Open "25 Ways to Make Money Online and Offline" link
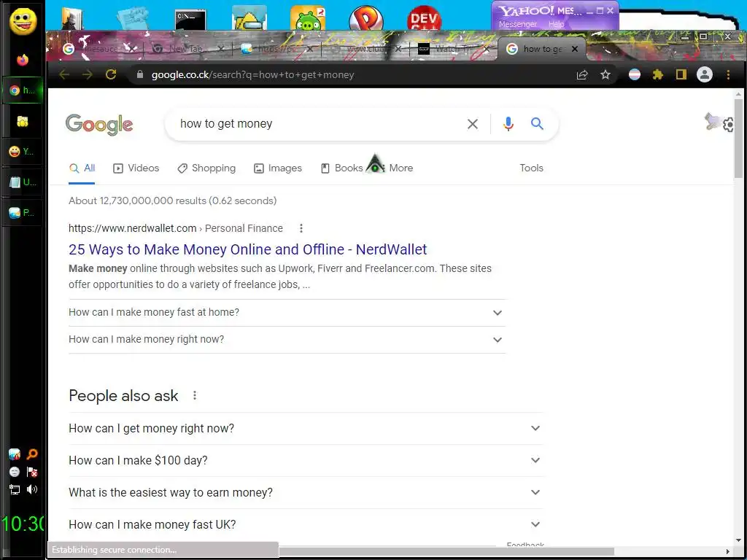 [x=248, y=249]
